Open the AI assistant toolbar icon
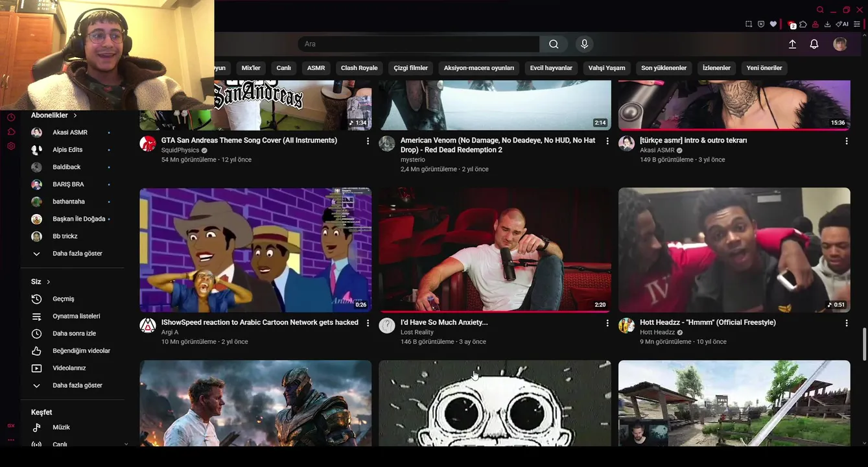The image size is (868, 467). [x=842, y=24]
